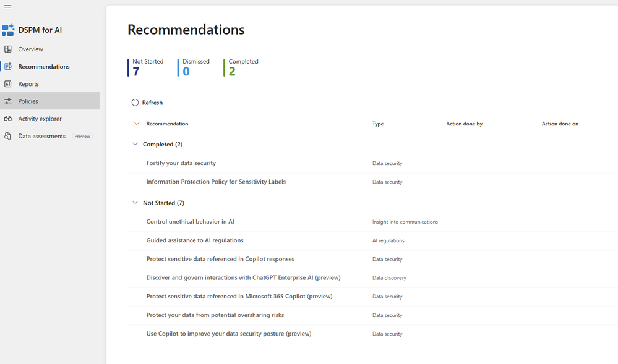Click the Refresh circular arrow icon

pyautogui.click(x=135, y=103)
